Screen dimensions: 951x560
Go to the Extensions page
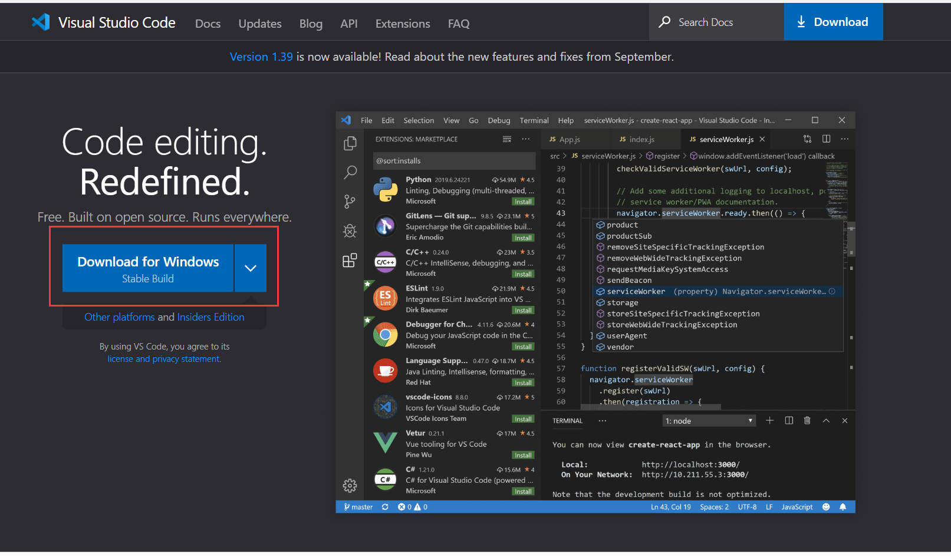tap(403, 24)
